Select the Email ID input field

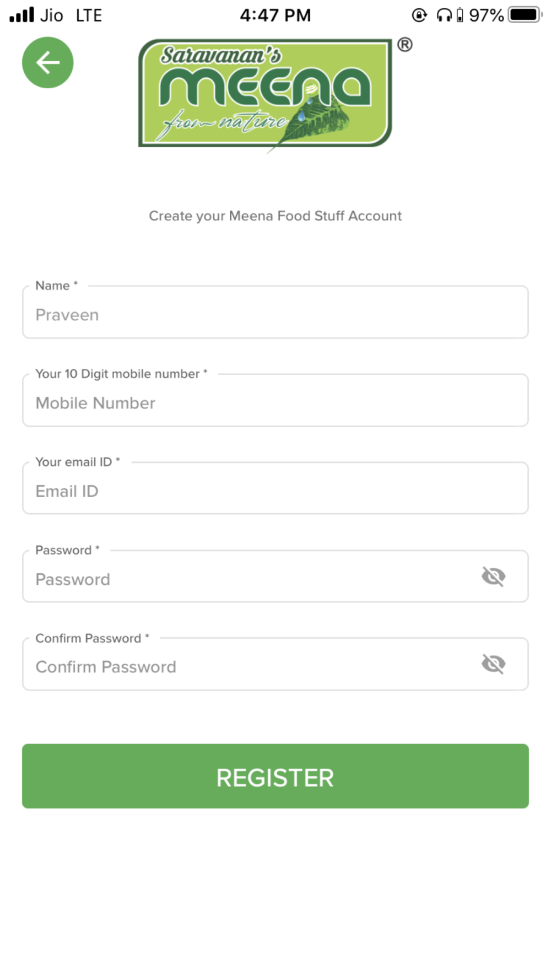click(x=275, y=488)
